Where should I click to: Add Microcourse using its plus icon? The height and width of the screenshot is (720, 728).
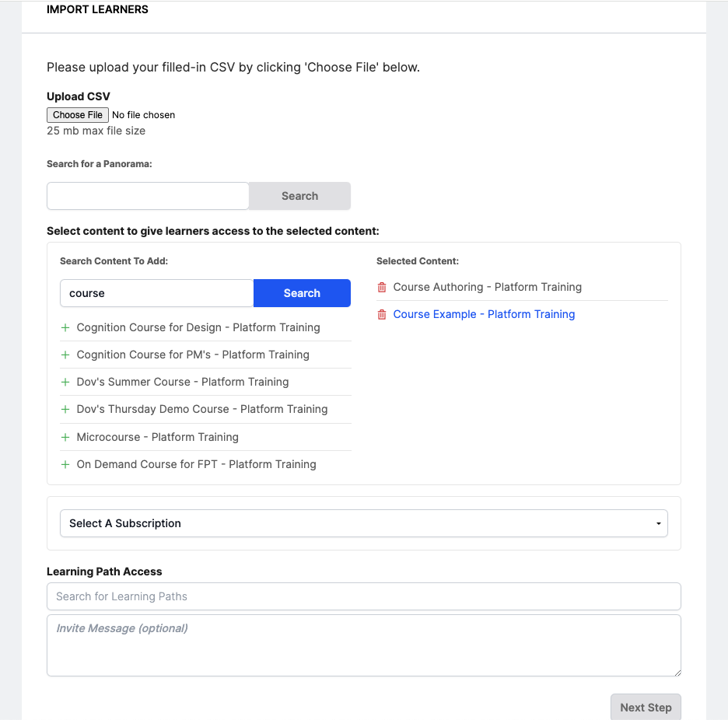click(x=65, y=437)
